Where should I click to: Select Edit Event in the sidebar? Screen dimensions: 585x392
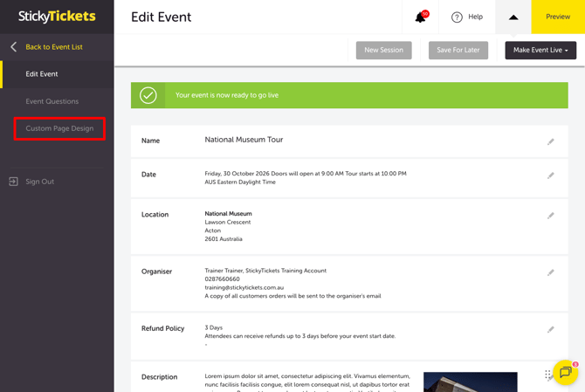[42, 74]
